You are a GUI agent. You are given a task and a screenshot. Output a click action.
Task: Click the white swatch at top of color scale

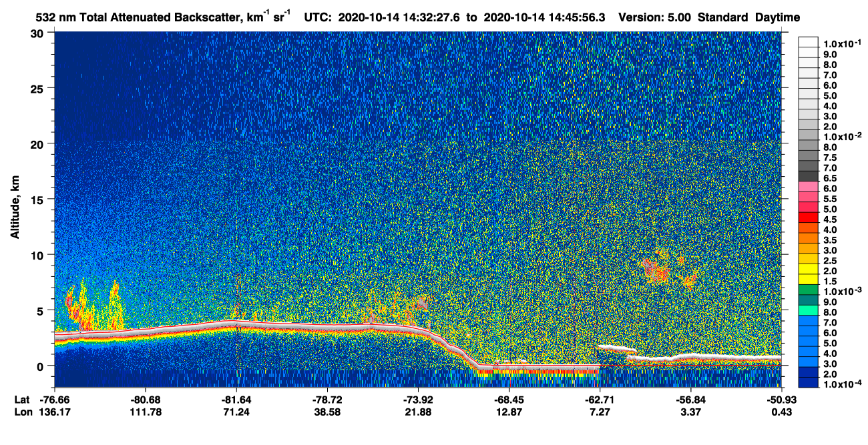808,41
